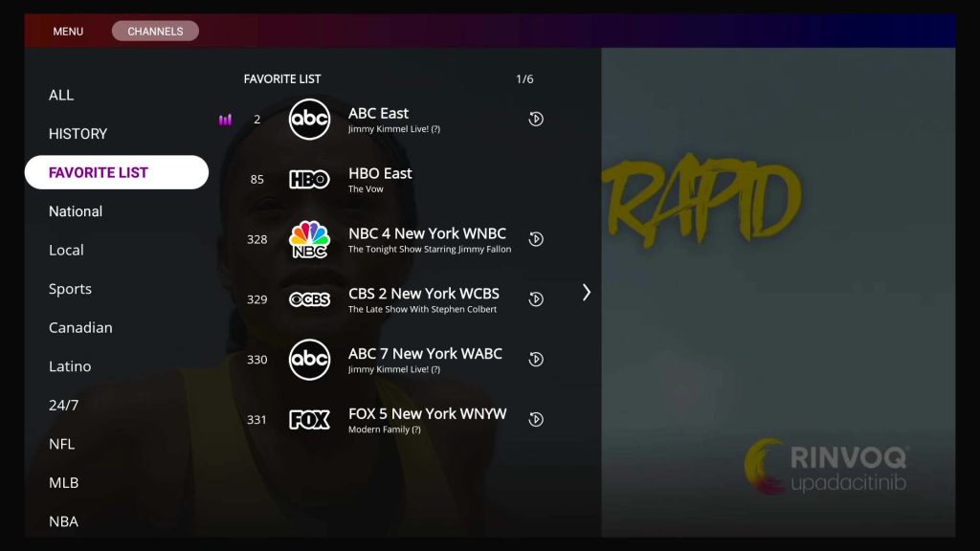The image size is (980, 551).
Task: Click the 1/6 page indicator
Action: [x=526, y=79]
